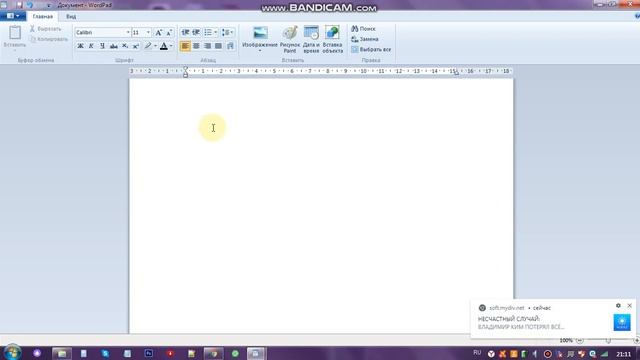Open notification settings gear icon
The height and width of the screenshot is (360, 640).
click(618, 305)
